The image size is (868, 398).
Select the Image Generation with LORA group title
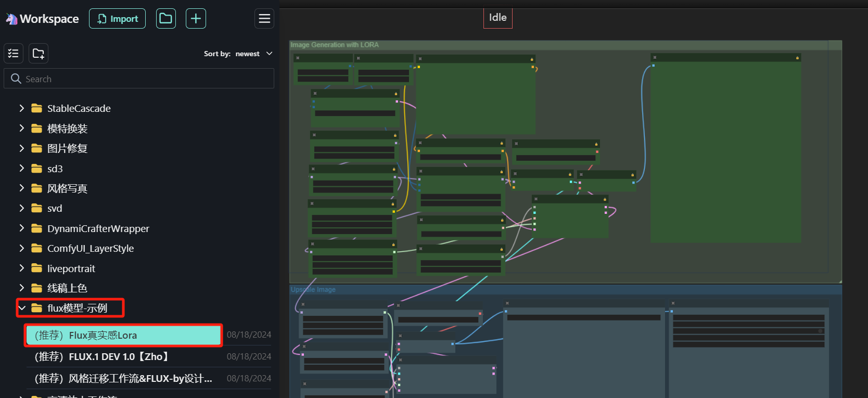(335, 45)
